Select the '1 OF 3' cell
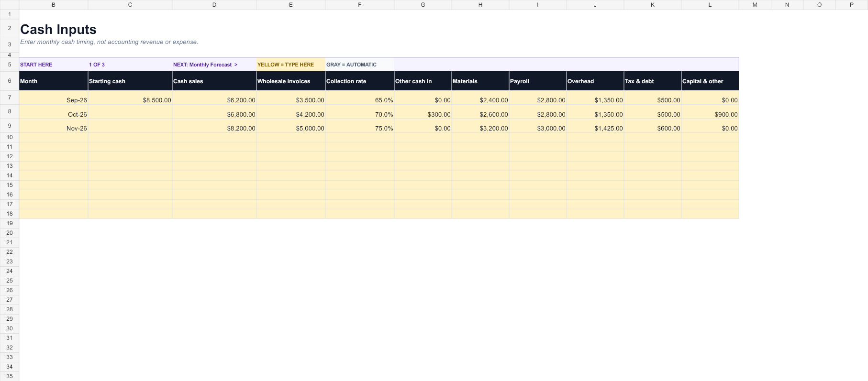This screenshot has width=868, height=381. tap(130, 65)
